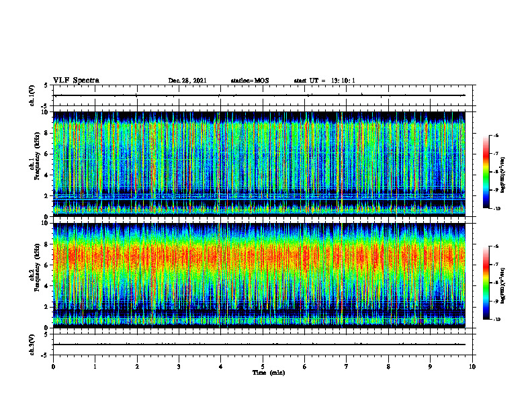Viewport: 532px width, 411px height.
Task: Click time axis tick label "5"
Action: pyautogui.click(x=263, y=367)
